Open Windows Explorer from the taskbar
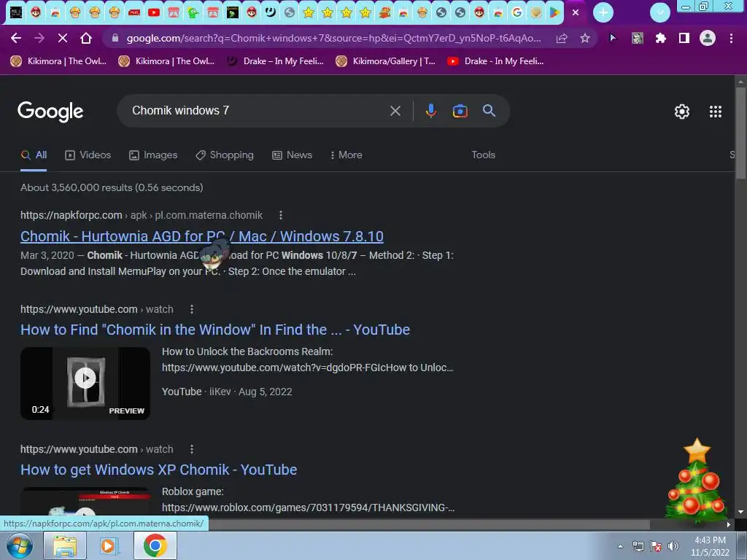 tap(65, 545)
